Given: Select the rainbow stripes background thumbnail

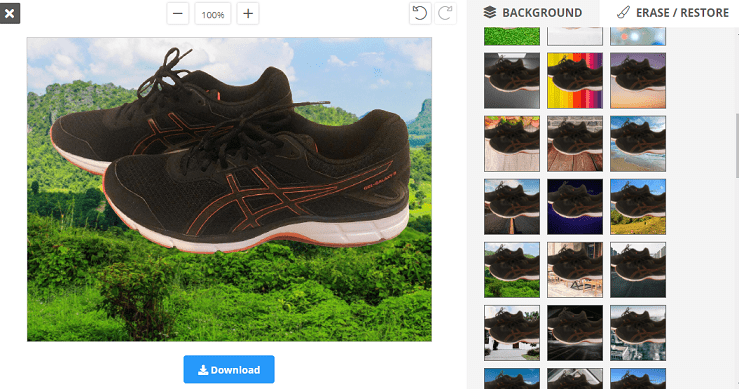Looking at the screenshot, I should tap(575, 81).
